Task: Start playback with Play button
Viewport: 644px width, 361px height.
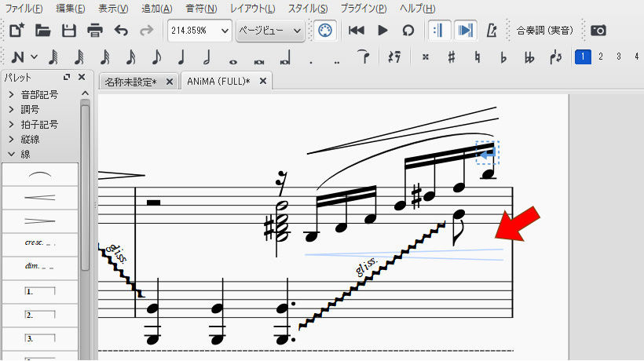Action: tap(382, 31)
